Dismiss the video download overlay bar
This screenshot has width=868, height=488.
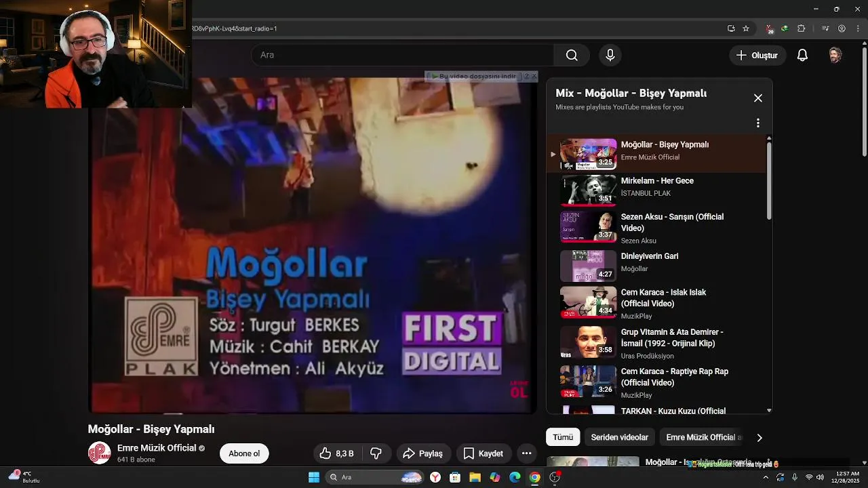pyautogui.click(x=534, y=77)
